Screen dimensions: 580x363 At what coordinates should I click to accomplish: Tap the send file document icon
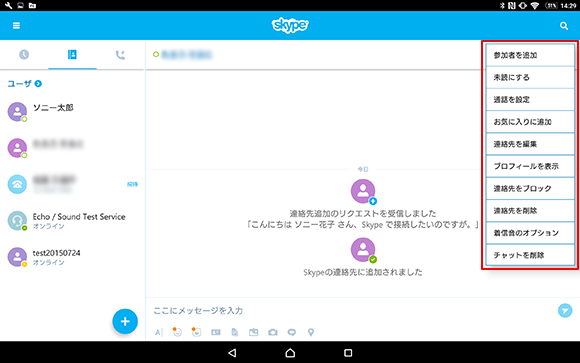(235, 332)
